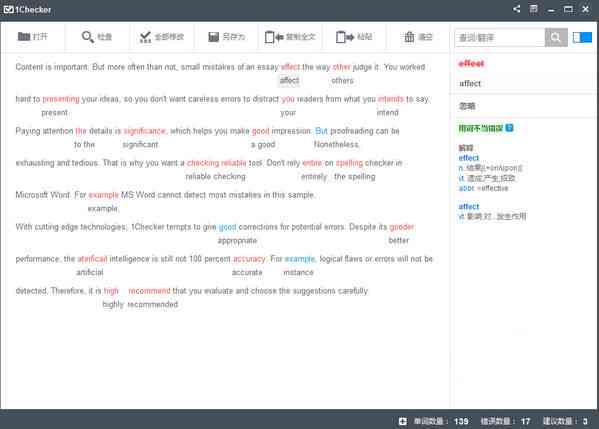Image resolution: width=599 pixels, height=429 pixels.
Task: Click the red word 'other' in first line
Action: tap(342, 67)
